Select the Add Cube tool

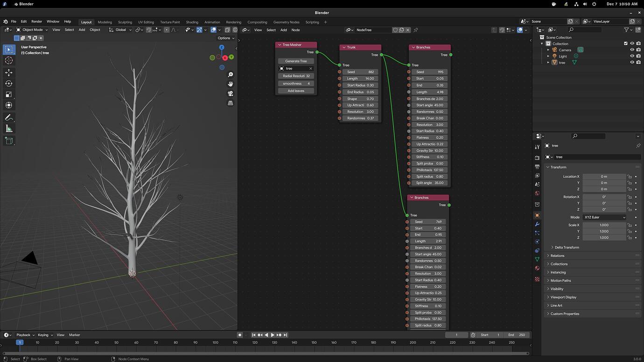9,140
